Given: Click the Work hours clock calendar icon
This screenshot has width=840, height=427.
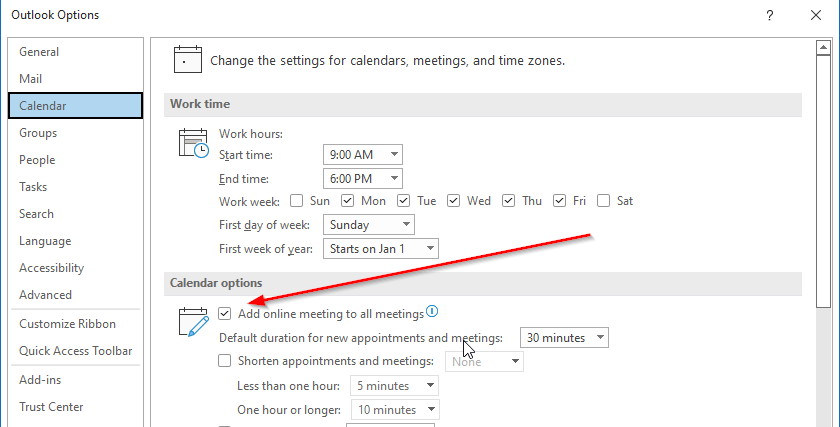Looking at the screenshot, I should [193, 143].
